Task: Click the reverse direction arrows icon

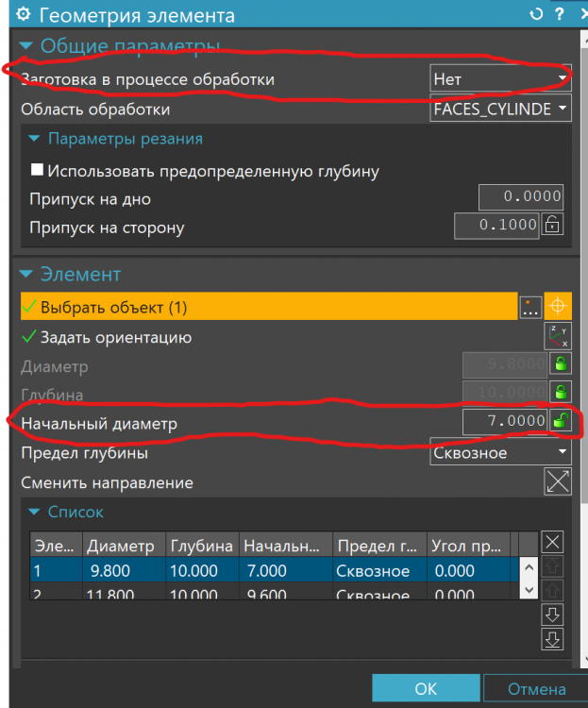Action: pos(558,481)
